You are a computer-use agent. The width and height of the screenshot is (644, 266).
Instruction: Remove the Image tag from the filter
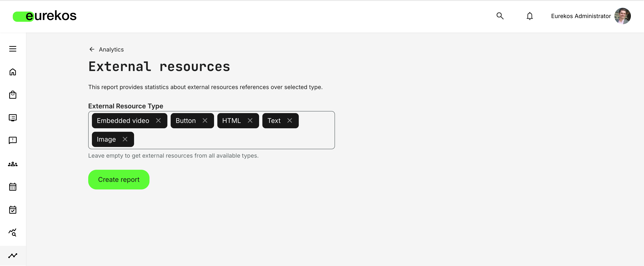(x=125, y=139)
